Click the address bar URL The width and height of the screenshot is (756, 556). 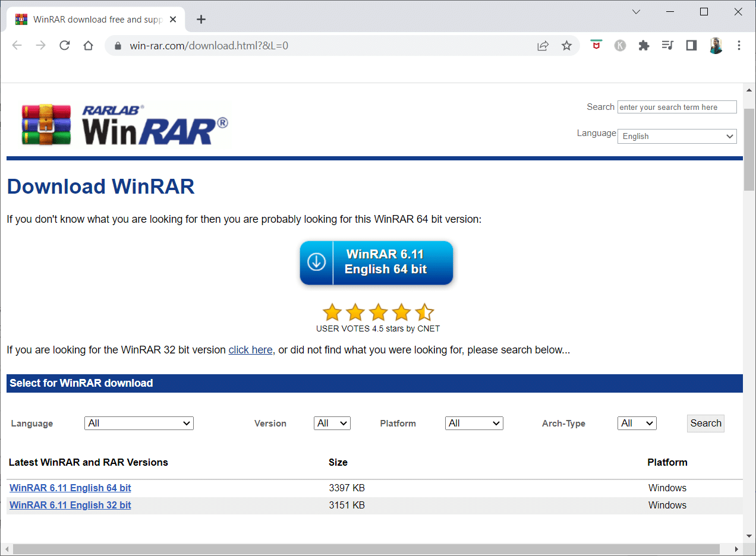(x=209, y=46)
